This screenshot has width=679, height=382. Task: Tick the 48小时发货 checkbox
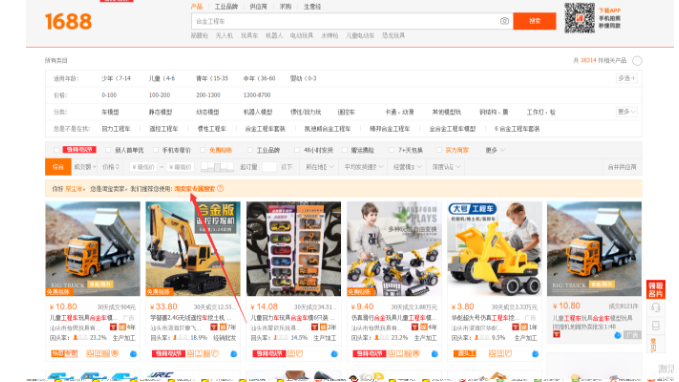[297, 150]
